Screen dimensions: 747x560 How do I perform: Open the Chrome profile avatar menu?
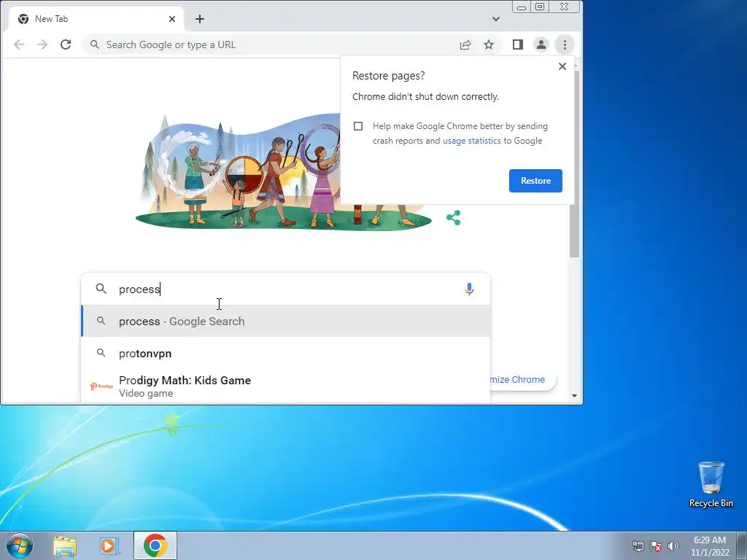click(x=541, y=44)
